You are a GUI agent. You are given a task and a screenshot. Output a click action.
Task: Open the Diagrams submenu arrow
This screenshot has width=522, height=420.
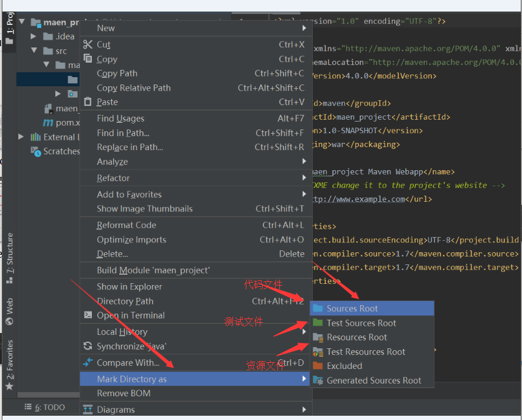coord(304,409)
